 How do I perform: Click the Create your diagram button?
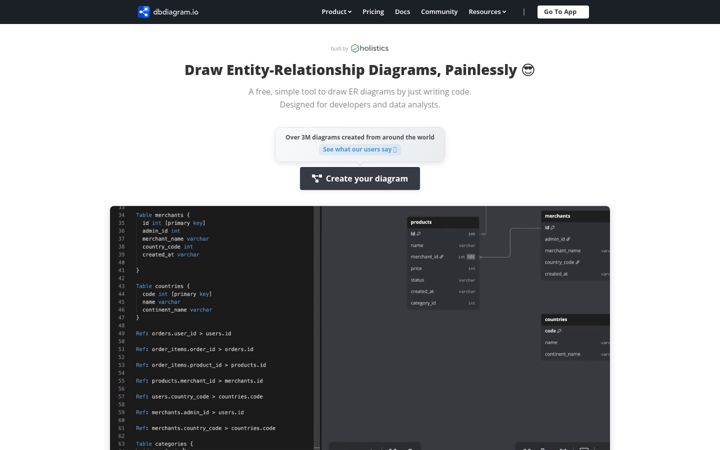tap(360, 179)
